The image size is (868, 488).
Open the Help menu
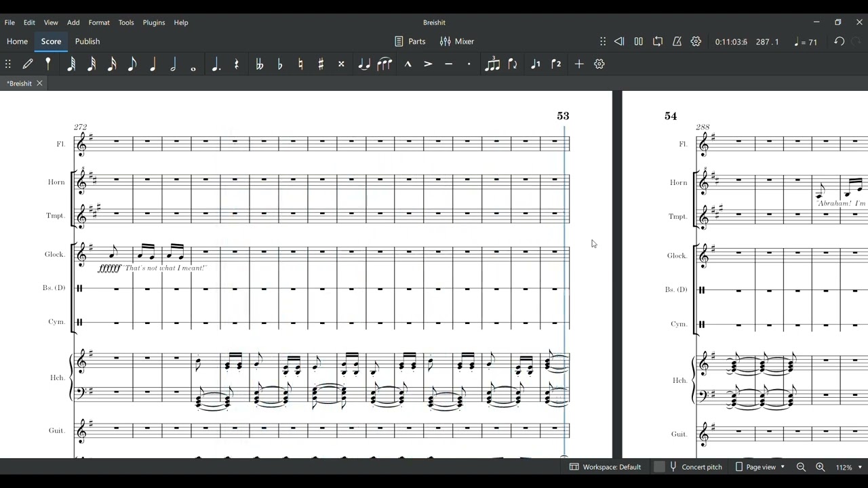[181, 22]
